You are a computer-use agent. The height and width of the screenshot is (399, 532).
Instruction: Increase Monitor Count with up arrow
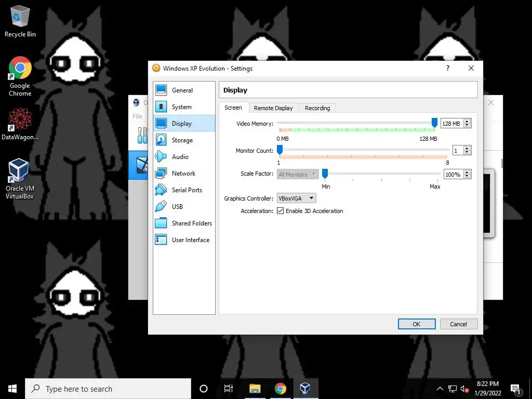(467, 148)
